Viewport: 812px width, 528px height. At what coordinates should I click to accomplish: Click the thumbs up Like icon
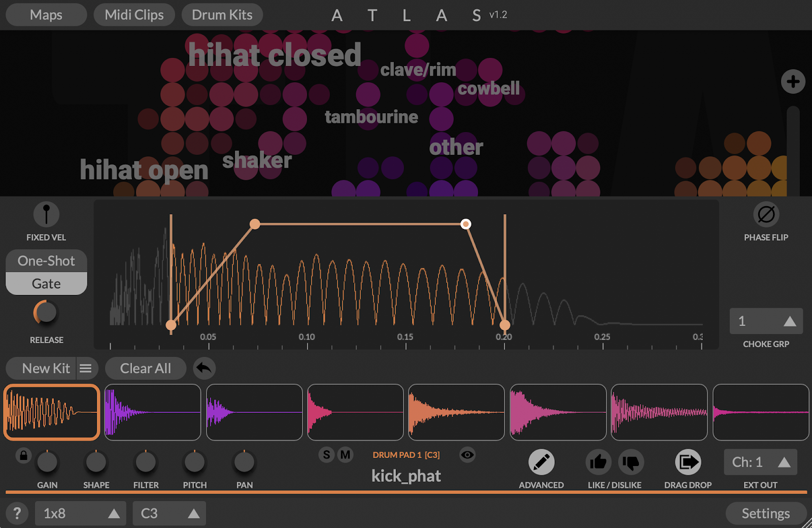[x=598, y=463]
